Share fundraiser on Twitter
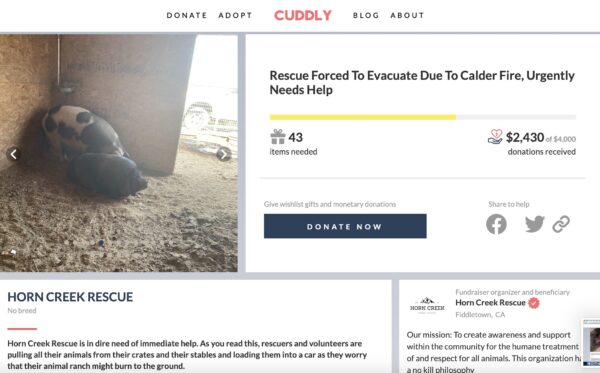This screenshot has width=600, height=373. pyautogui.click(x=535, y=224)
